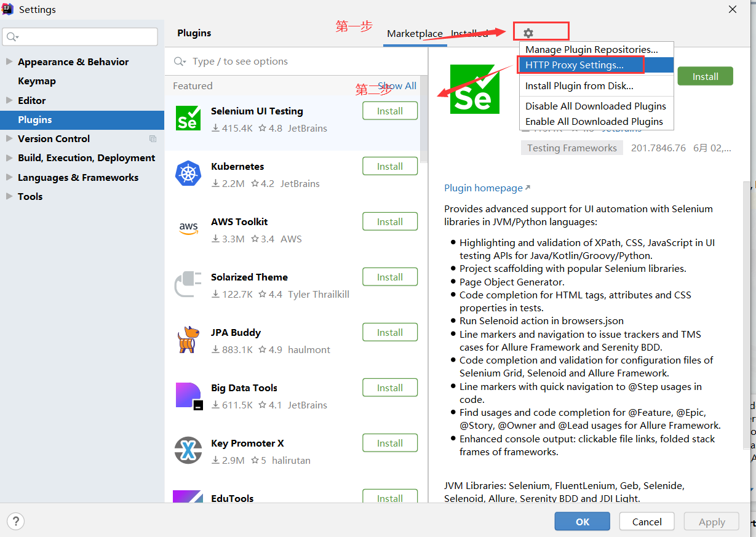The image size is (756, 537).
Task: Choose HTTP Proxy Settings menu item
Action: tap(597, 65)
